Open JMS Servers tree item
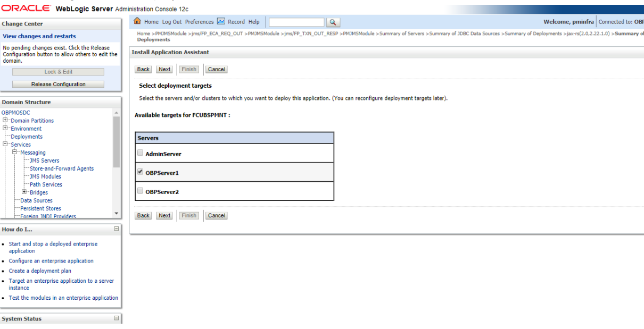The image size is (644, 329). point(45,161)
